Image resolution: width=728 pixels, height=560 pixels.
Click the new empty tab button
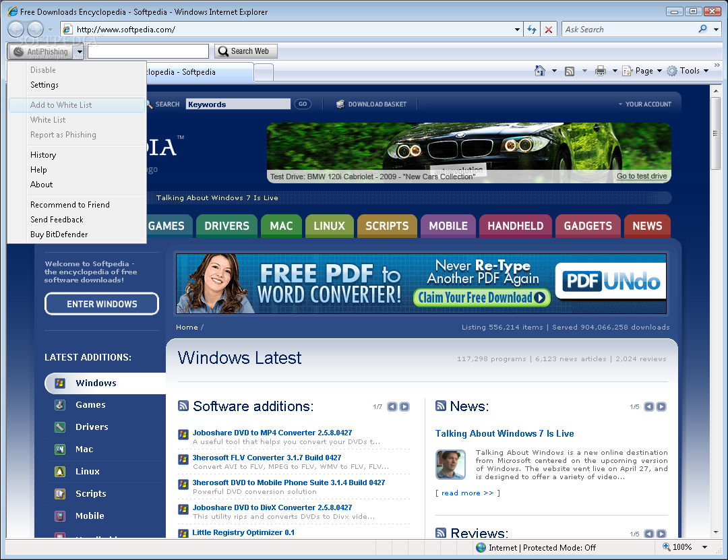pyautogui.click(x=264, y=72)
